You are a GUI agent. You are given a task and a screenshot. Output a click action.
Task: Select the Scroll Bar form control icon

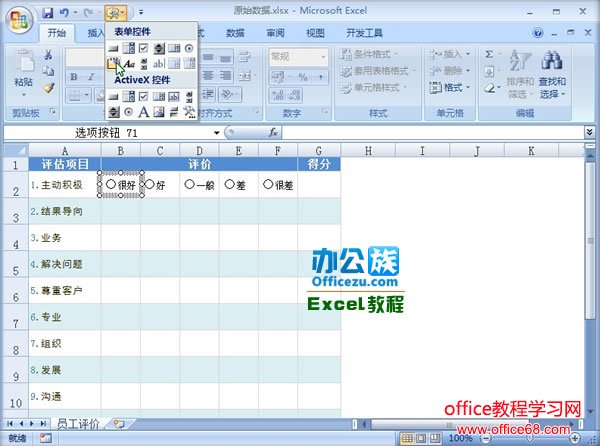pos(144,63)
